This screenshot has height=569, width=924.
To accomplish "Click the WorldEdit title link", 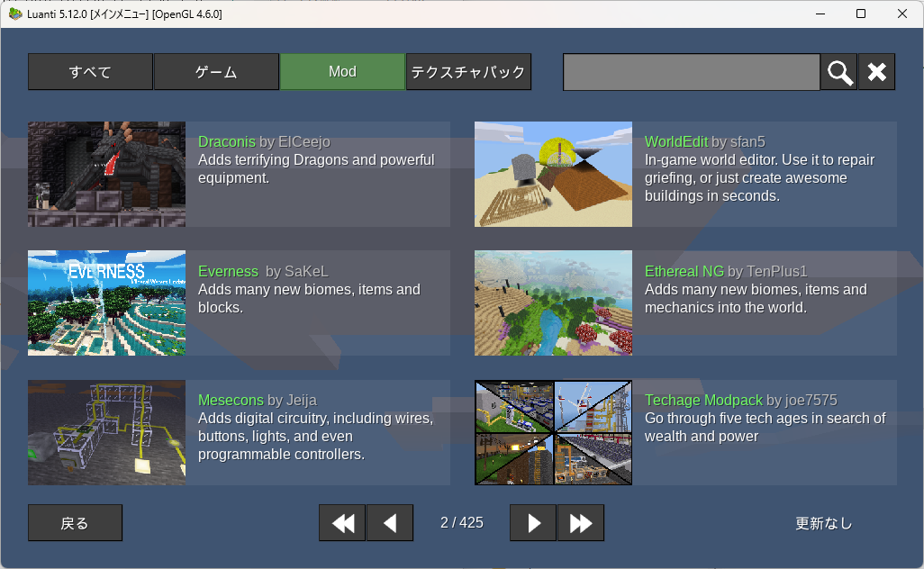I will (x=676, y=142).
